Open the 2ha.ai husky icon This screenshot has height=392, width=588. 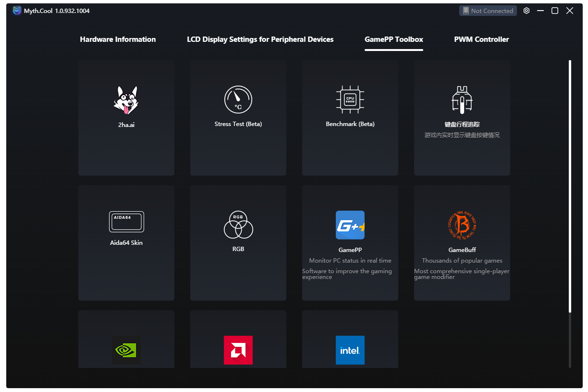(x=126, y=100)
